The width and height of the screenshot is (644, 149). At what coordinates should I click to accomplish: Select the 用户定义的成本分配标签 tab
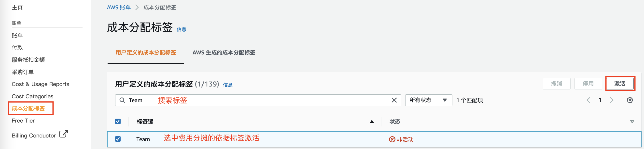point(145,53)
